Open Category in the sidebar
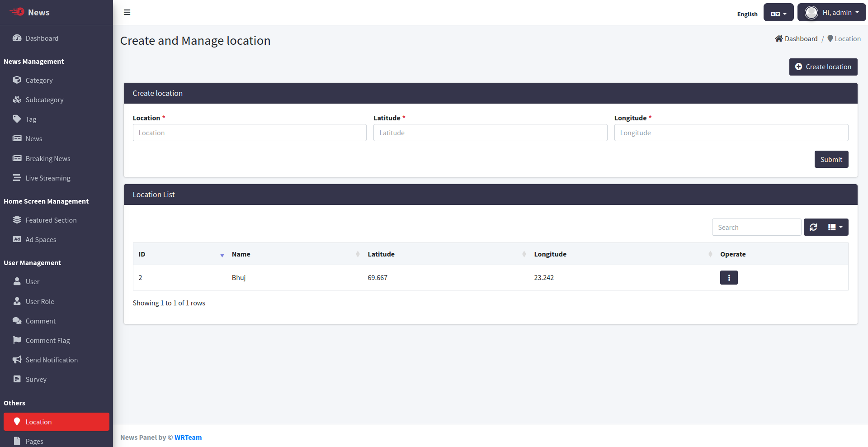This screenshot has height=447, width=868. (39, 81)
